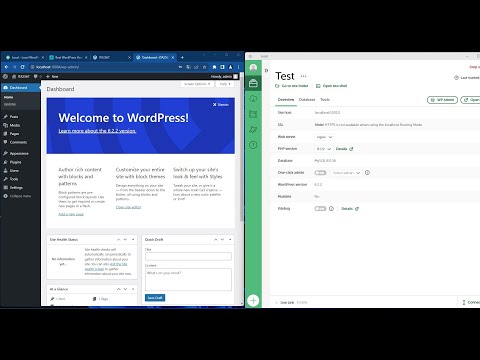Open the comments bubble in admin bar
The width and height of the screenshot is (480, 360).
click(x=36, y=76)
